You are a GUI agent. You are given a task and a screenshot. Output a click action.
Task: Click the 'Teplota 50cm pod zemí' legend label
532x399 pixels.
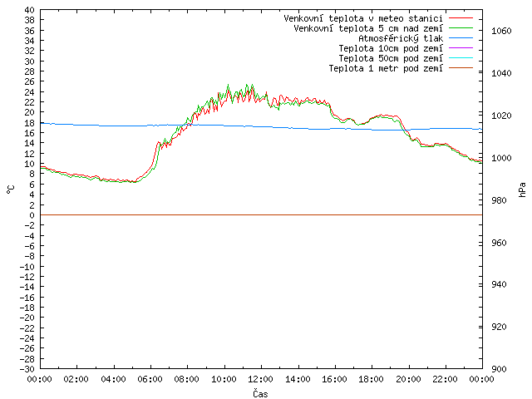[x=391, y=58]
